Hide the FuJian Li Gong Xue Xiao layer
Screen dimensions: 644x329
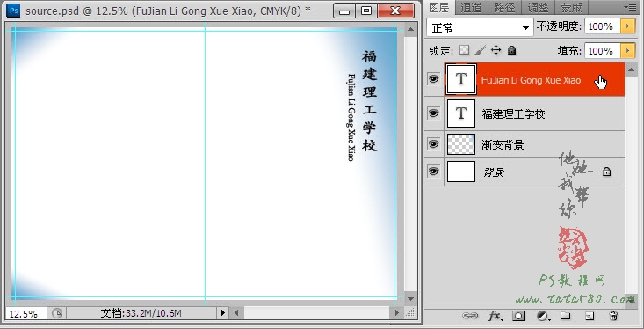tap(434, 79)
